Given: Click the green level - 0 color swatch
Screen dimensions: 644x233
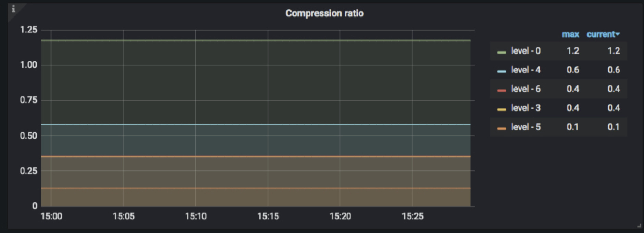Looking at the screenshot, I should click(x=501, y=52).
